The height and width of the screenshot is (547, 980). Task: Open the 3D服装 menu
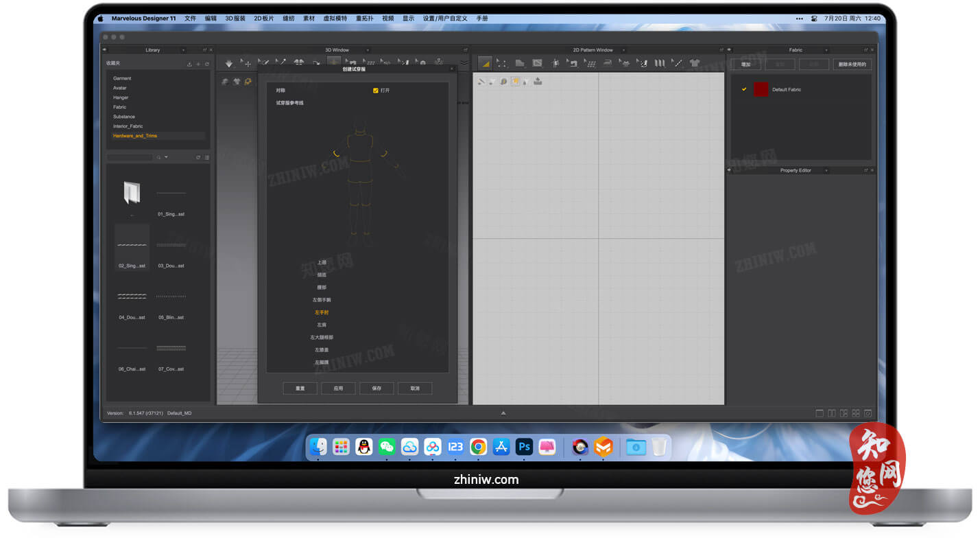click(235, 19)
